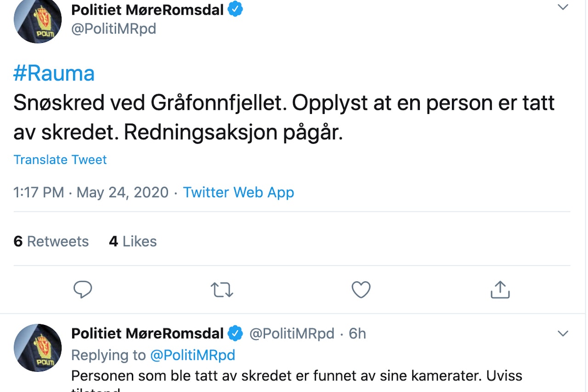Viewport: 588px width, 392px height.
Task: Click the retweet icon below the tweet
Action: tap(222, 290)
